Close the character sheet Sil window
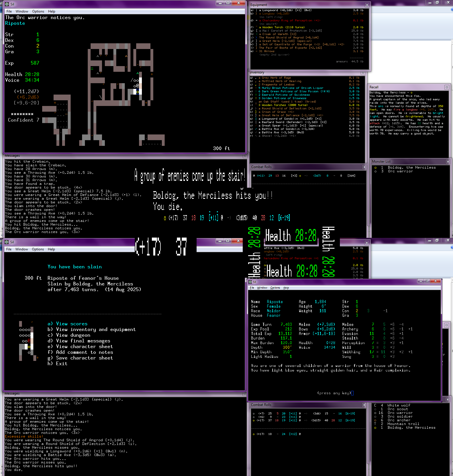This screenshot has height=476, width=453. [x=436, y=281]
